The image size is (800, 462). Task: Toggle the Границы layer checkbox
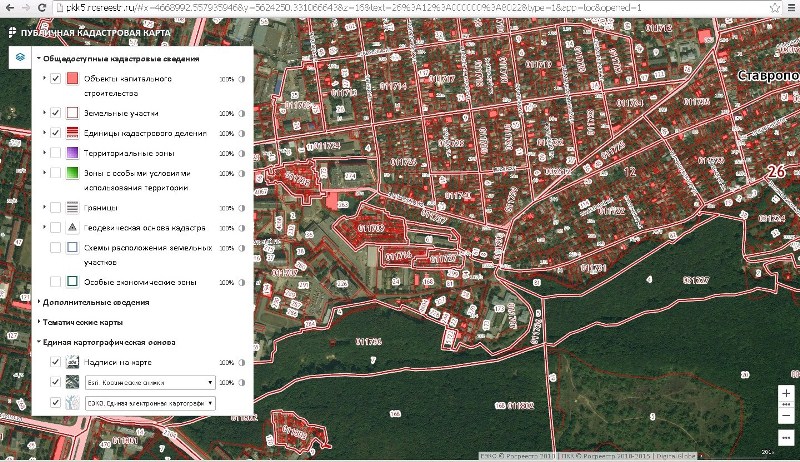pos(56,208)
